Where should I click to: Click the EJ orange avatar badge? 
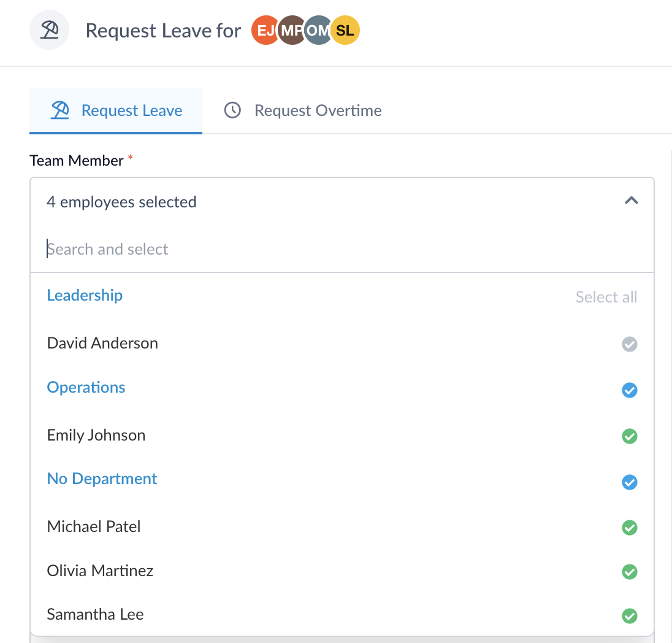pyautogui.click(x=265, y=30)
